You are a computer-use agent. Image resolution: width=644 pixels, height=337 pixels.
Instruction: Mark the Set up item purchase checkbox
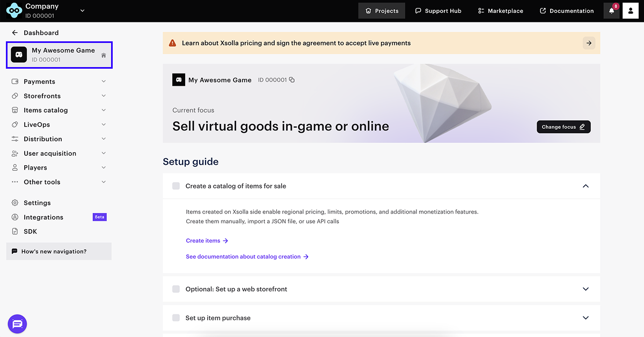tap(176, 318)
